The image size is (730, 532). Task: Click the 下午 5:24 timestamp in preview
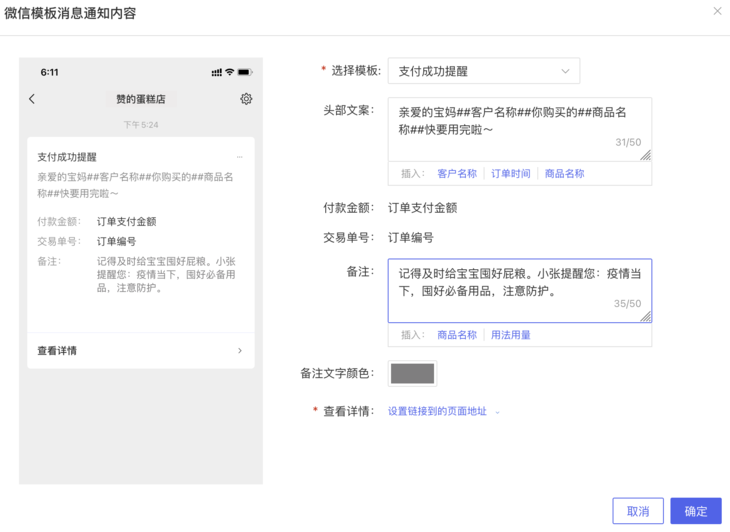click(141, 125)
